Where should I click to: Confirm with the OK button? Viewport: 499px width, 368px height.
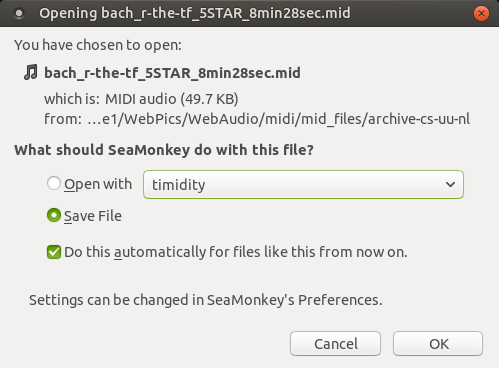pos(438,344)
